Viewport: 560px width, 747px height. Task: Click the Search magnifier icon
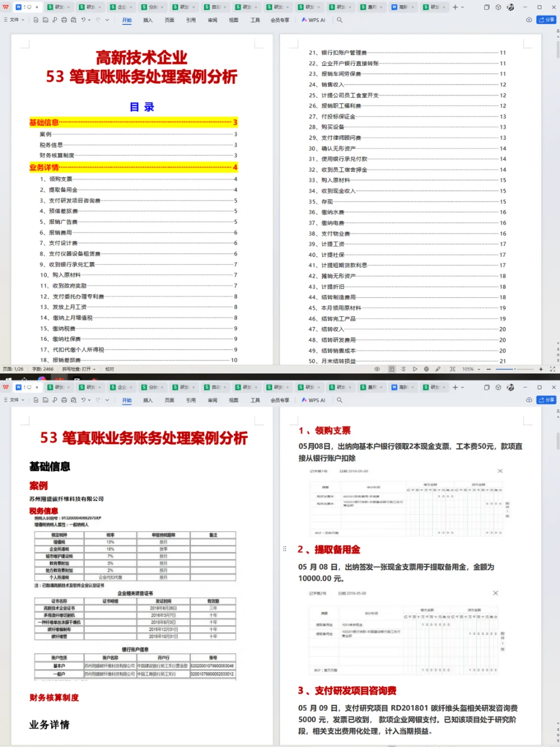(339, 21)
